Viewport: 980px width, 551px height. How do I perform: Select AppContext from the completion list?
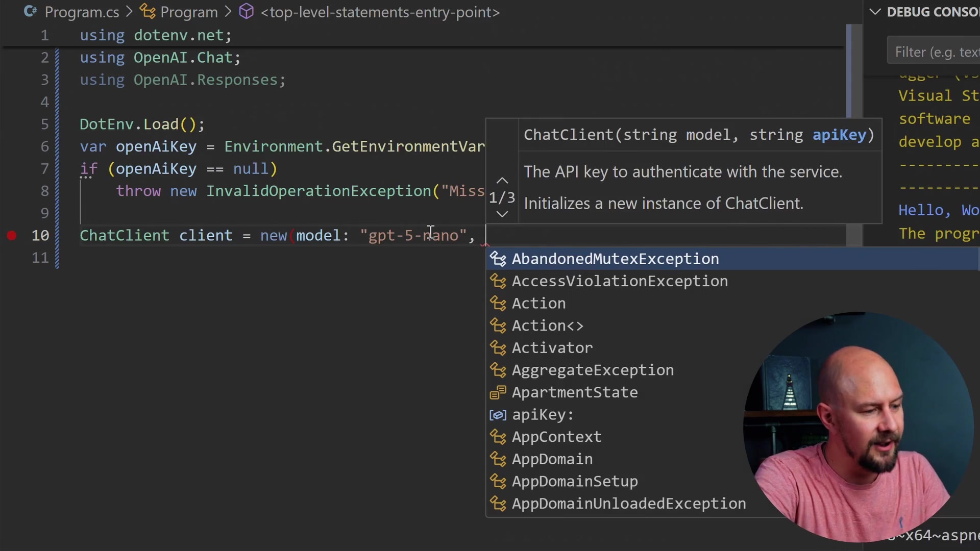[x=556, y=437]
